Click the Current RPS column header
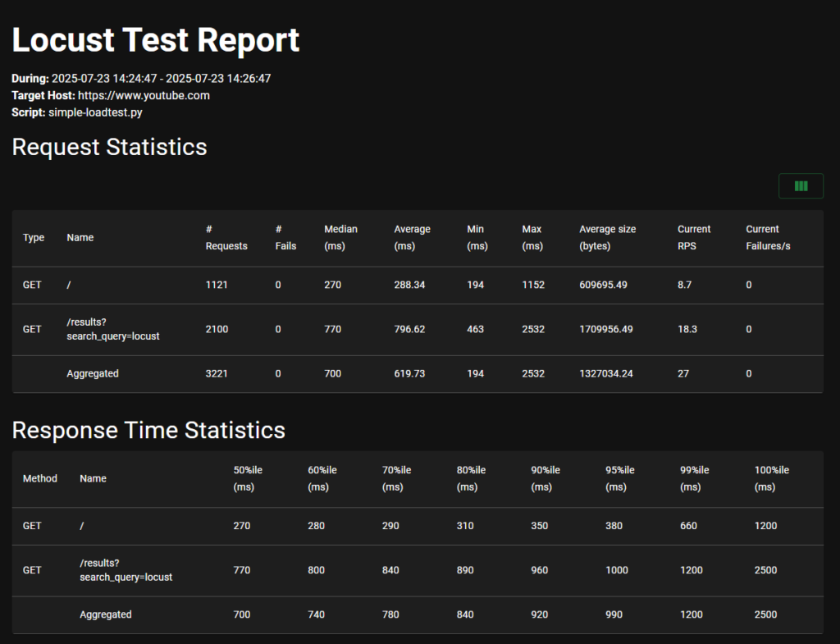 pyautogui.click(x=694, y=238)
